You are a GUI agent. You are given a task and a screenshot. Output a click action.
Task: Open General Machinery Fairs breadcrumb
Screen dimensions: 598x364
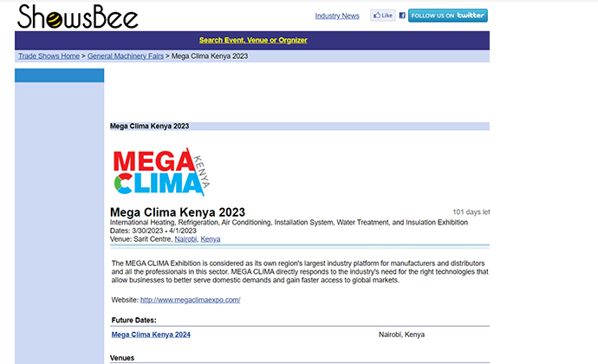tap(125, 56)
